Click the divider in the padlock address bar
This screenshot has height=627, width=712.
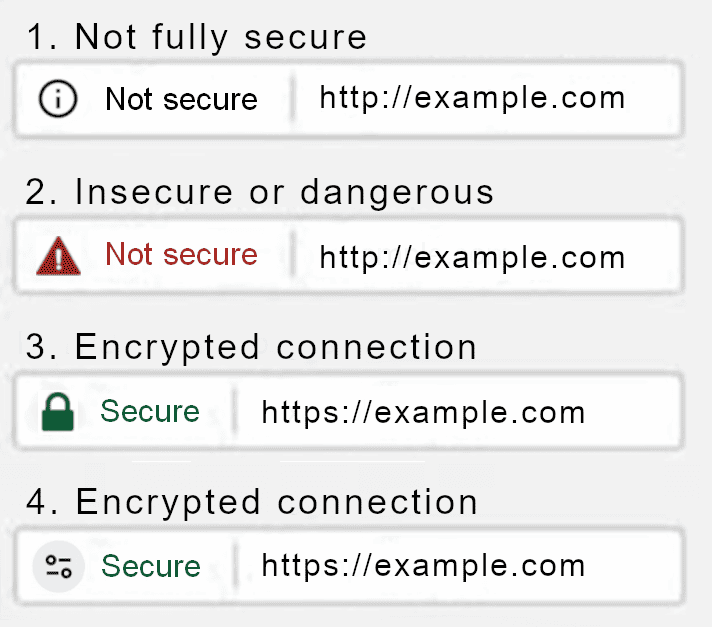(236, 412)
